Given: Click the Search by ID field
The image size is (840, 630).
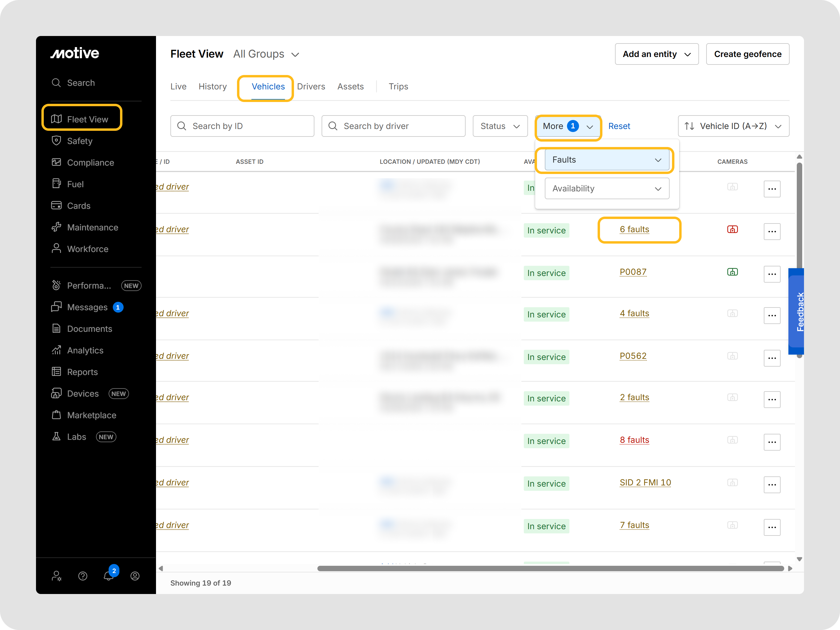Looking at the screenshot, I should (x=242, y=126).
